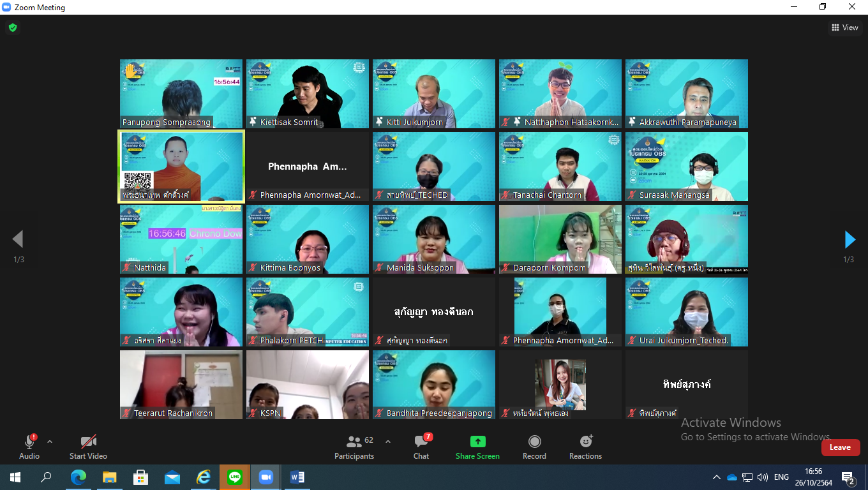
Task: Start recording with the Record button
Action: coord(534,447)
